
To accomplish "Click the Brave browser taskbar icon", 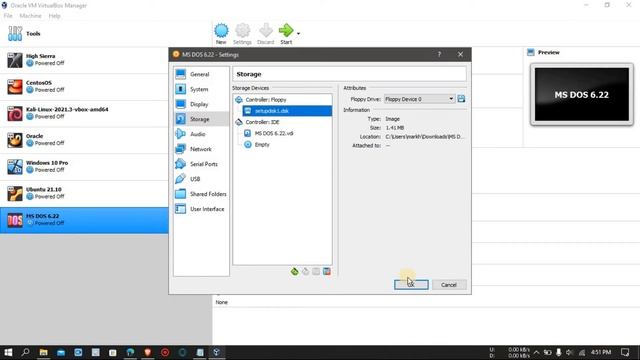I will point(147,352).
